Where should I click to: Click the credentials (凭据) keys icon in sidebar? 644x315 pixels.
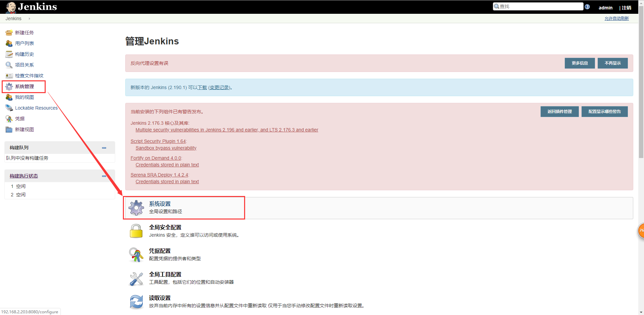pyautogui.click(x=9, y=119)
